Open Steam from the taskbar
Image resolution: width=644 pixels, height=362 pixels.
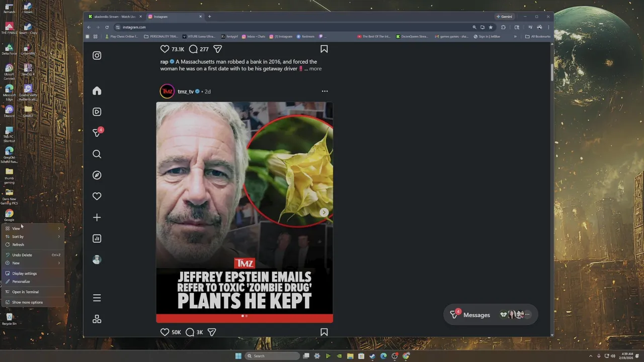tap(372, 356)
